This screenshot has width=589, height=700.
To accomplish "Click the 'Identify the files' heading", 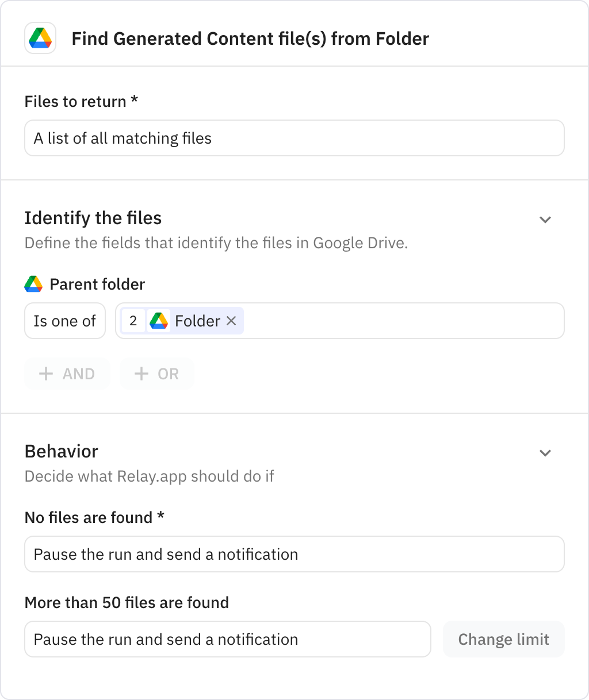I will (93, 218).
